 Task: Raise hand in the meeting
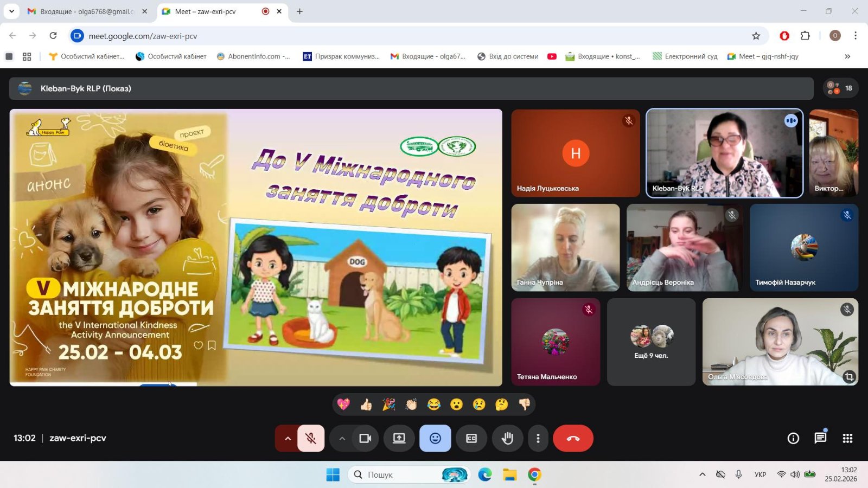point(507,438)
